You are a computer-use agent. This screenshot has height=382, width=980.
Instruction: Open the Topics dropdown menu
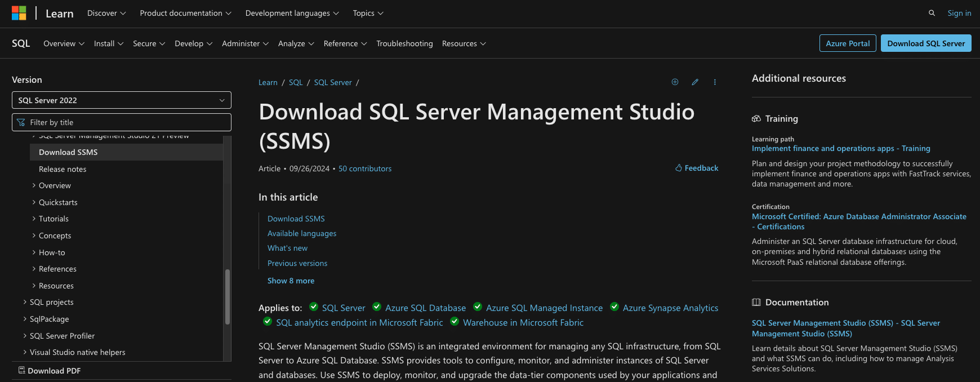(x=368, y=13)
